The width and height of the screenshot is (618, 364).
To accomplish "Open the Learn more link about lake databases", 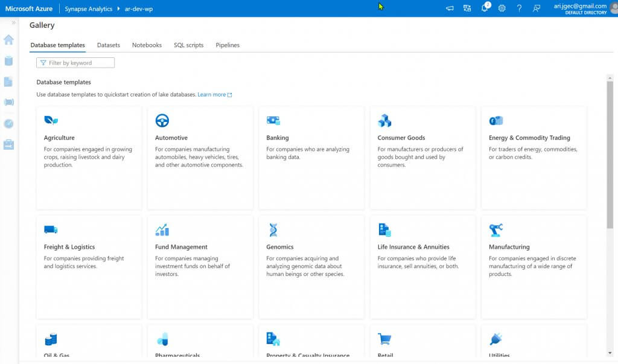I will [212, 94].
